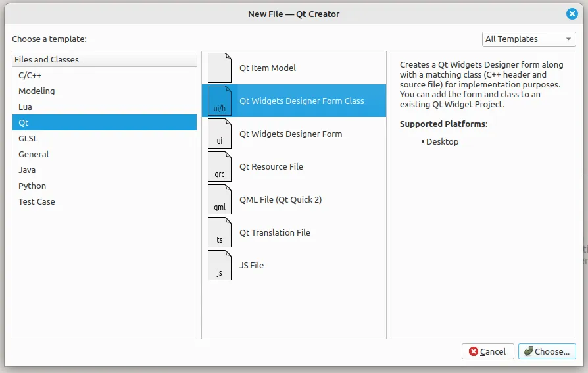Click the qml file icon

click(220, 199)
